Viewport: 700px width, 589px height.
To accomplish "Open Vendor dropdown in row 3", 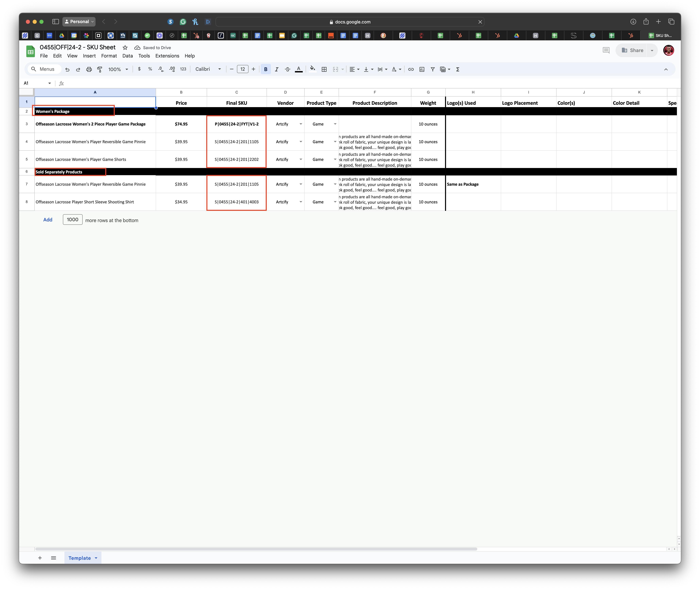I will click(300, 124).
